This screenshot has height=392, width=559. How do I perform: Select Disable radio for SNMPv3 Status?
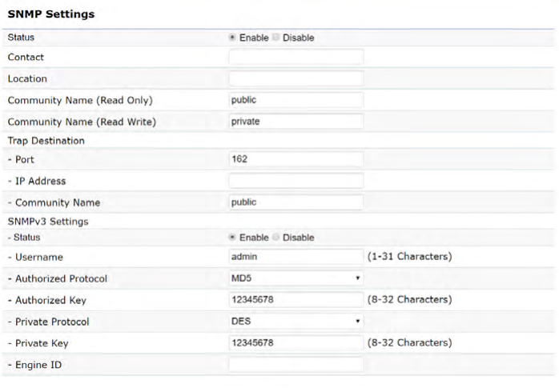(275, 238)
